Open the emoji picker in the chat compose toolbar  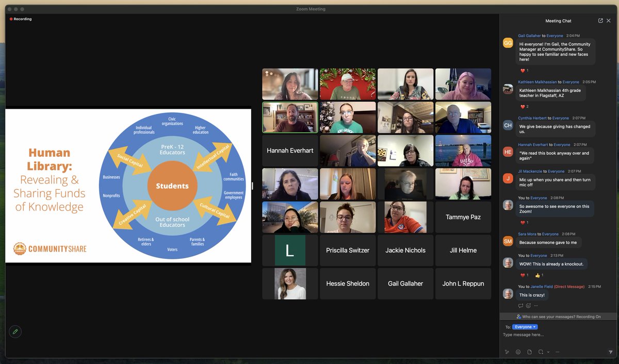coord(518,352)
